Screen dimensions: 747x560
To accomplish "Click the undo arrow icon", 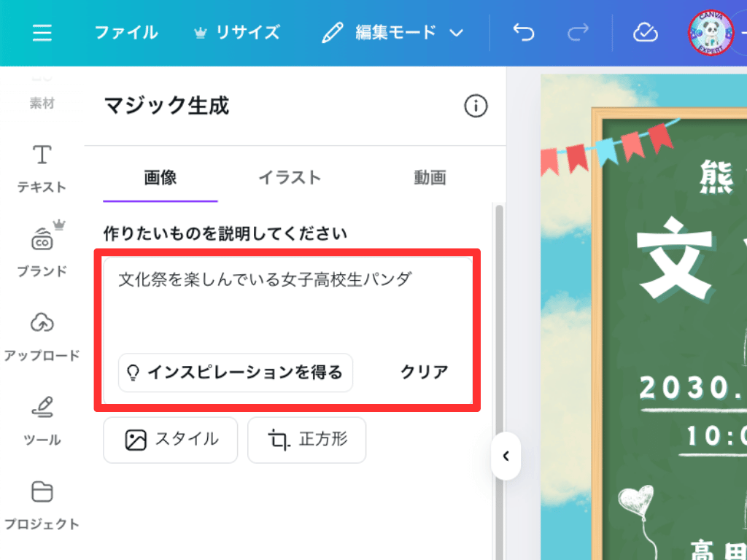I will (x=524, y=33).
